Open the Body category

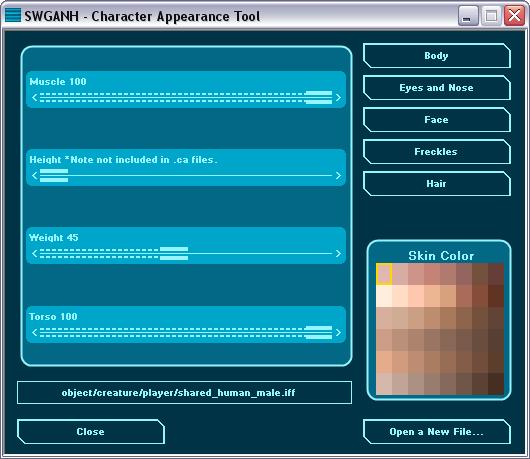click(436, 56)
